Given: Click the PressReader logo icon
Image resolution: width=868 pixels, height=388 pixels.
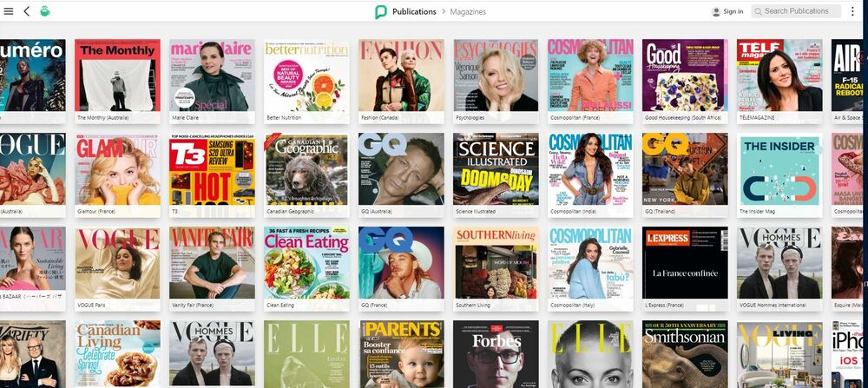Looking at the screenshot, I should click(380, 11).
